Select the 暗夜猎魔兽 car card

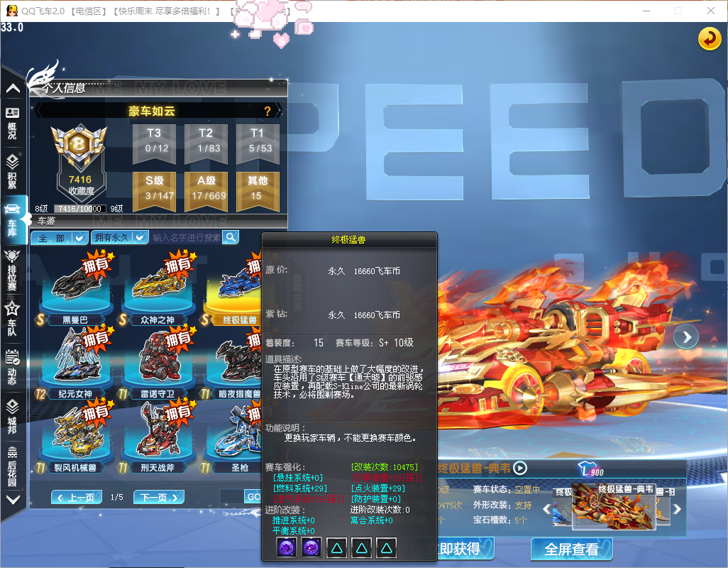[233, 362]
